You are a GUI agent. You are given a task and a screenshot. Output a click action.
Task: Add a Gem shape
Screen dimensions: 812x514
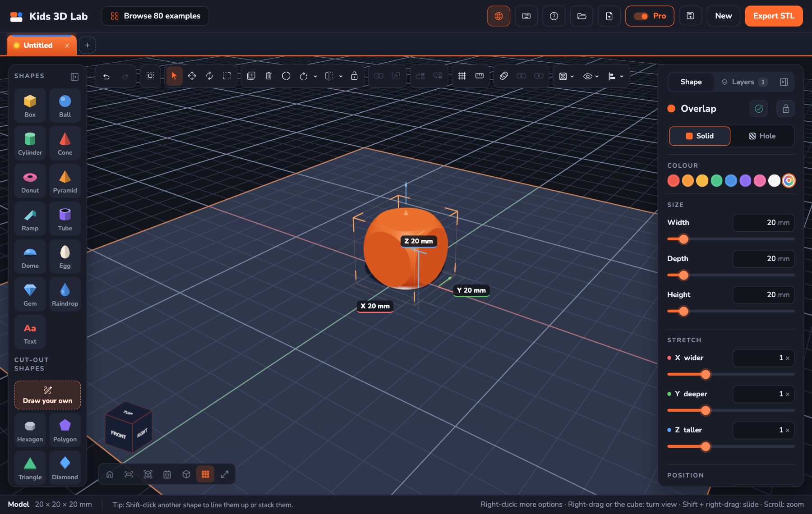click(30, 294)
